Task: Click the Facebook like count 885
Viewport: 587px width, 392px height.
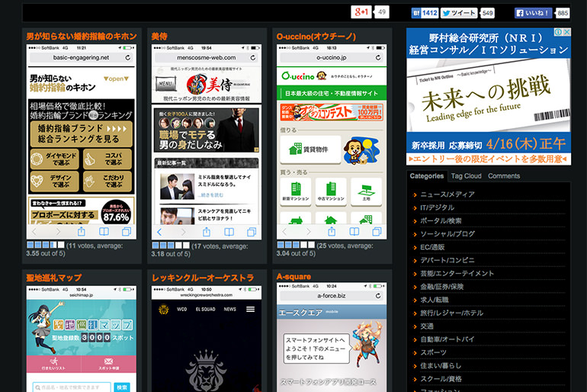Action: pyautogui.click(x=563, y=13)
